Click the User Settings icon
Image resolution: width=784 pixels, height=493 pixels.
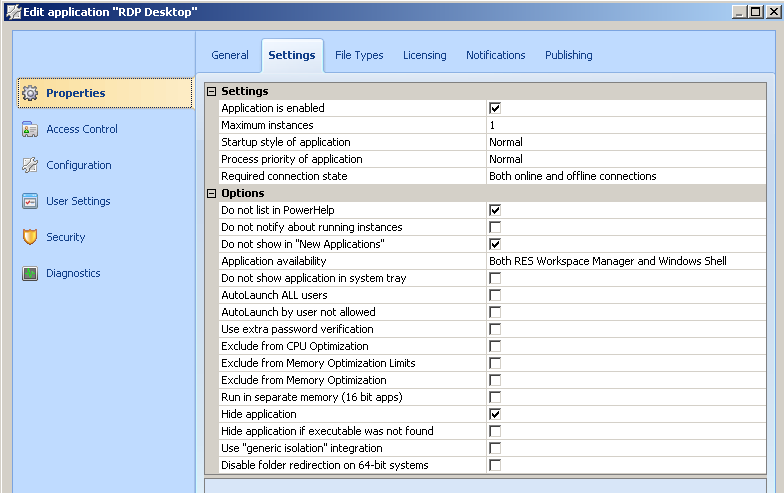pyautogui.click(x=30, y=201)
